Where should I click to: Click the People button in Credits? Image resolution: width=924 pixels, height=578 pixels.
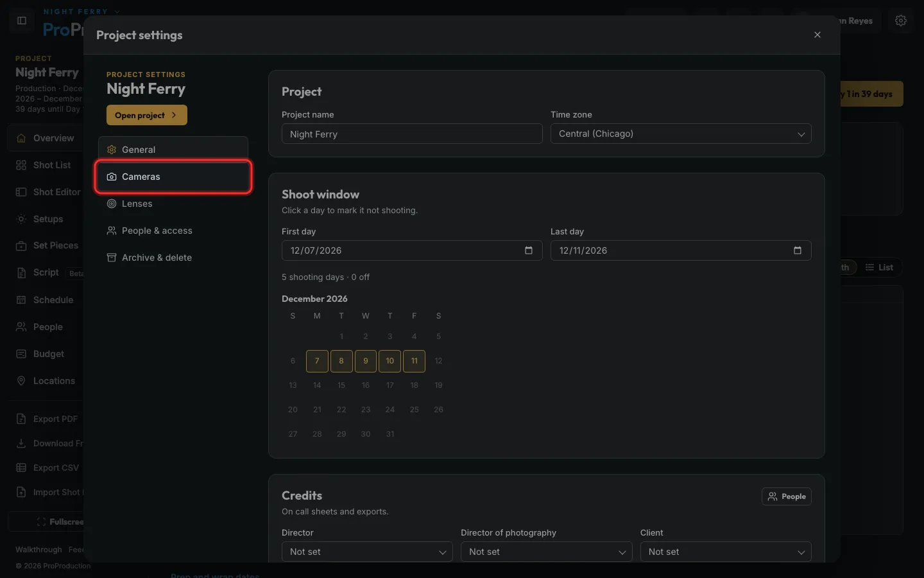click(x=787, y=496)
